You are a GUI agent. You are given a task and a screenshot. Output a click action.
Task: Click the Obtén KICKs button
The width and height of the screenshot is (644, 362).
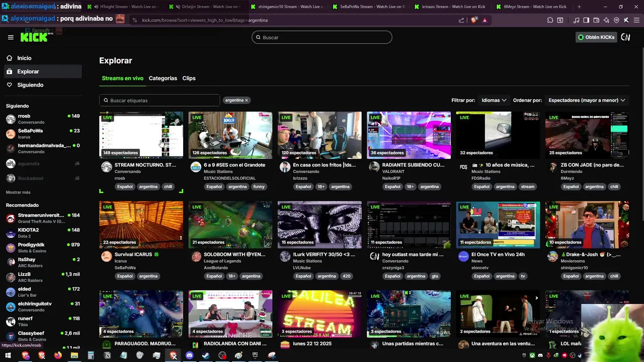596,37
